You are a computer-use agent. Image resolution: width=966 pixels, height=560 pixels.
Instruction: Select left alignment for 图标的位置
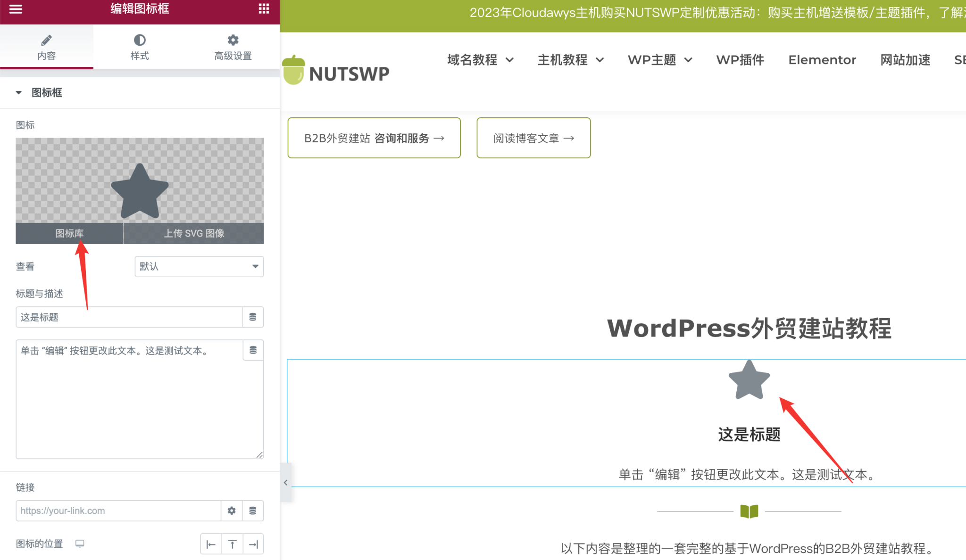coord(211,544)
